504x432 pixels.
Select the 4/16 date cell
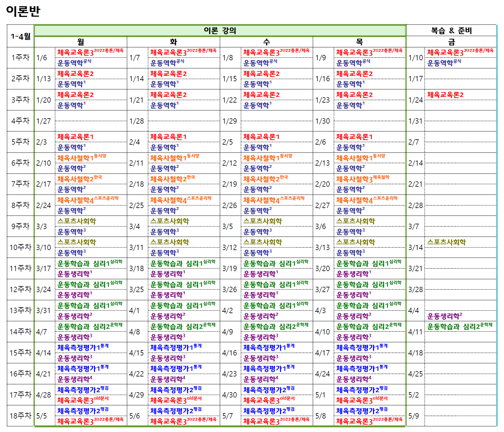(x=230, y=353)
